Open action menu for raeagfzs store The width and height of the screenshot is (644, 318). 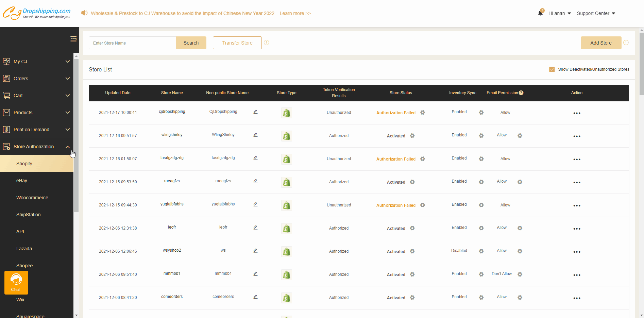pyautogui.click(x=577, y=183)
